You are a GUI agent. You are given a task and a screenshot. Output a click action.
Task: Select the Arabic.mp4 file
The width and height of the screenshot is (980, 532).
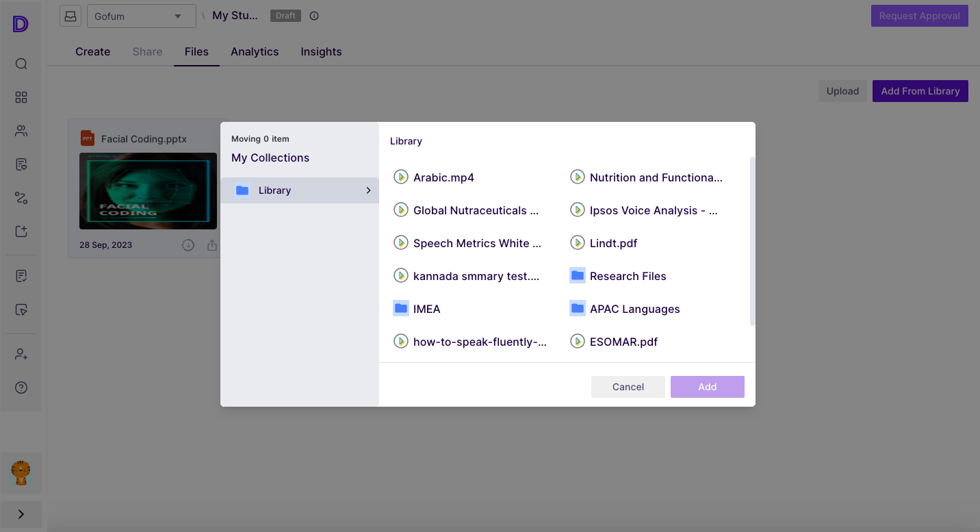443,177
